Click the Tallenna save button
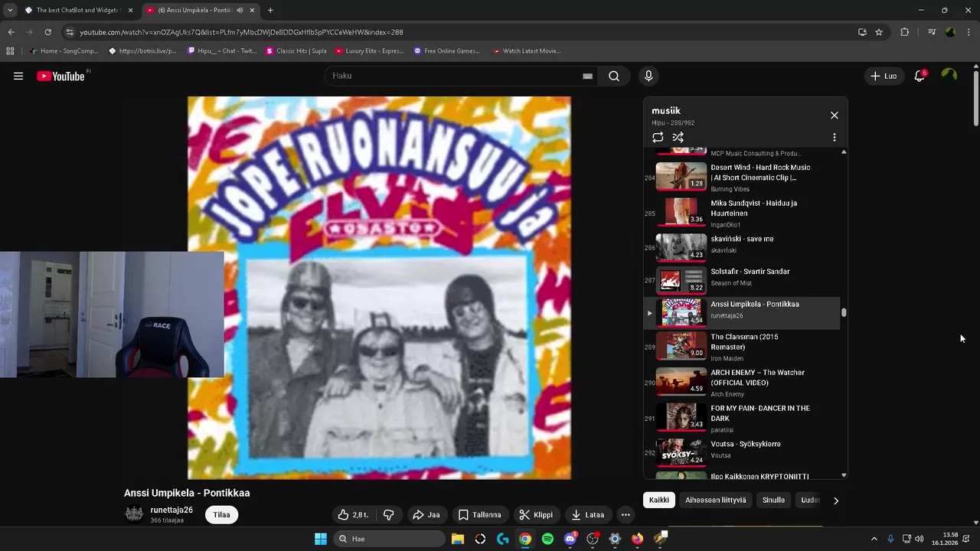980x551 pixels. [479, 515]
